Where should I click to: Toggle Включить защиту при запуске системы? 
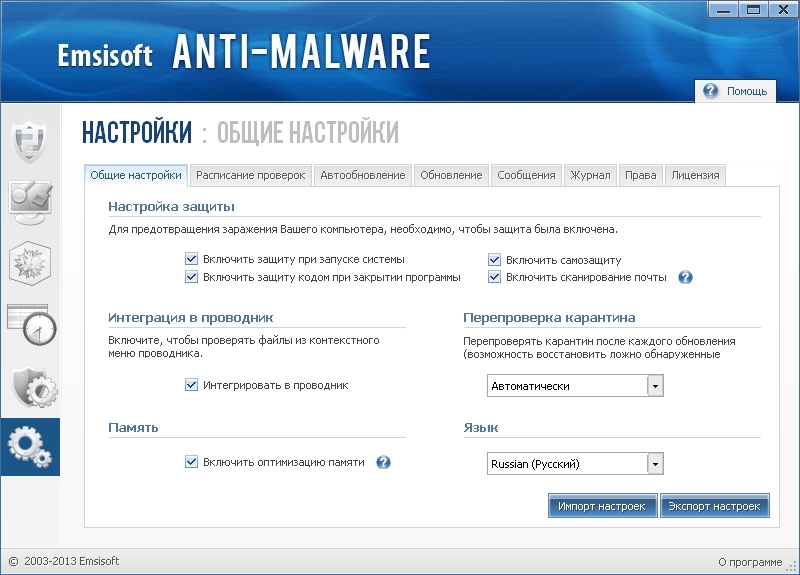(x=191, y=259)
